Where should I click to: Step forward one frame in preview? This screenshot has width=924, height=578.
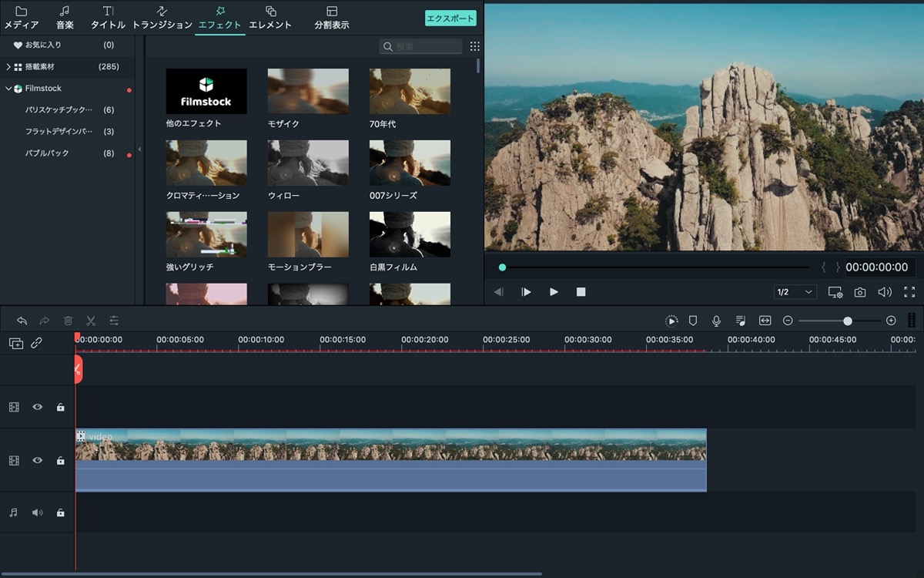click(526, 292)
